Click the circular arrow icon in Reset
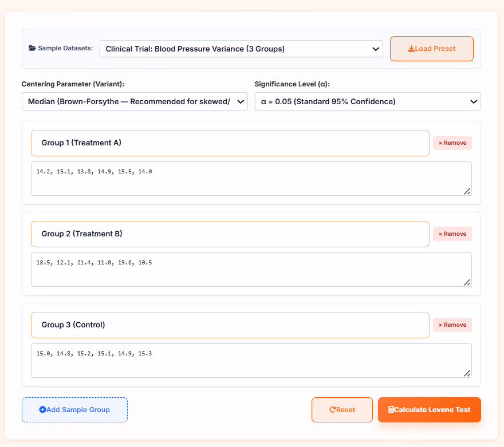504x447 pixels. pos(333,409)
